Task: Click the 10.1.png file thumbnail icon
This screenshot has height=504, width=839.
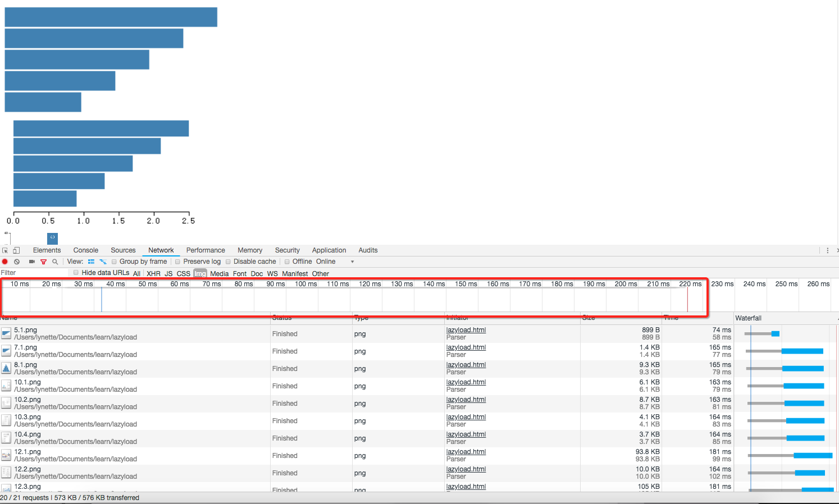Action: [x=6, y=386]
